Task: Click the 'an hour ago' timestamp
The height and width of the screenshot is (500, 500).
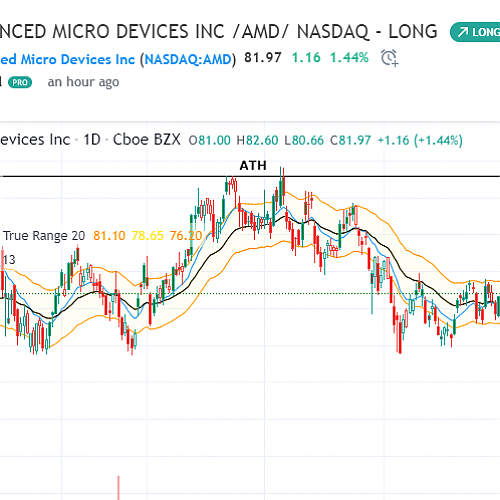Action: [83, 82]
